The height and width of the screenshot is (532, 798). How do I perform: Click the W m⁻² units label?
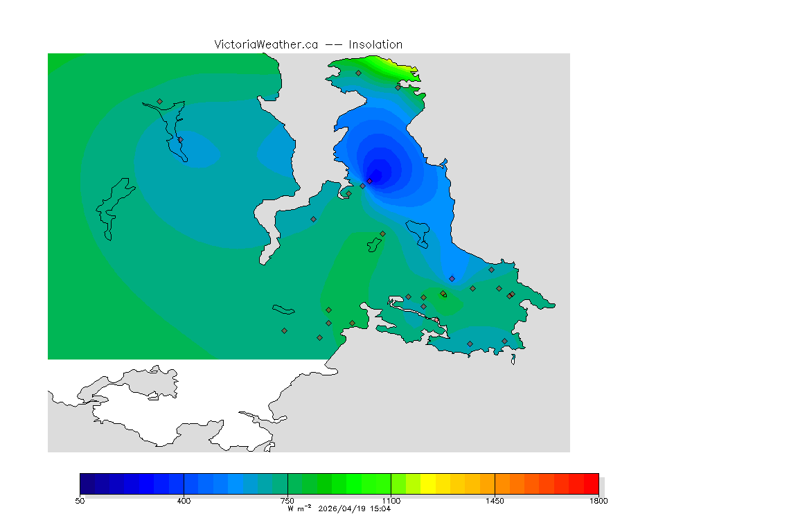pyautogui.click(x=301, y=508)
